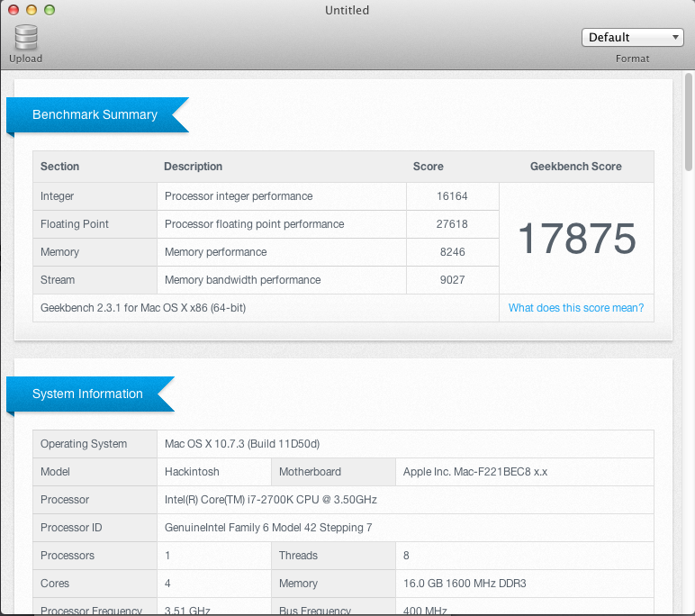Click the Mac OS X 10.7.3 build text
This screenshot has width=695, height=616.
(x=242, y=444)
